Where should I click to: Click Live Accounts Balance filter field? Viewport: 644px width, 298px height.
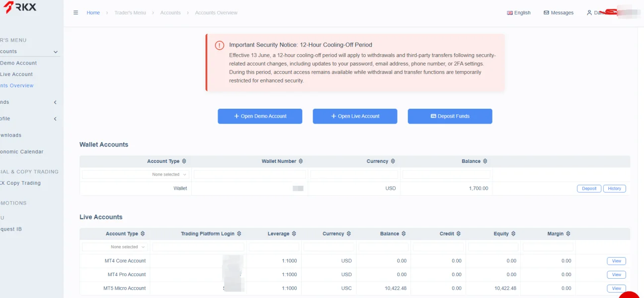384,247
